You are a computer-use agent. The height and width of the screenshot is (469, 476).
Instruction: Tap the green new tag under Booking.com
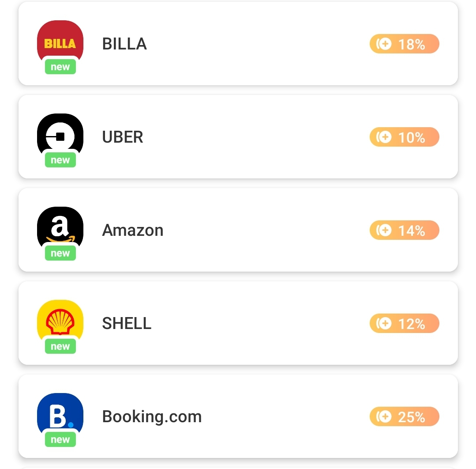click(x=60, y=440)
